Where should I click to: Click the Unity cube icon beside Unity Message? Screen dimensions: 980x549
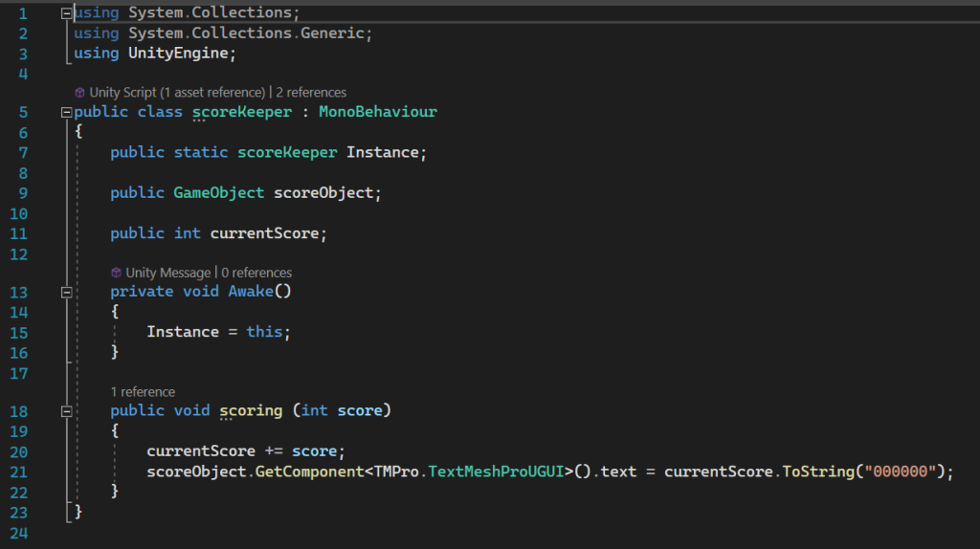point(116,273)
